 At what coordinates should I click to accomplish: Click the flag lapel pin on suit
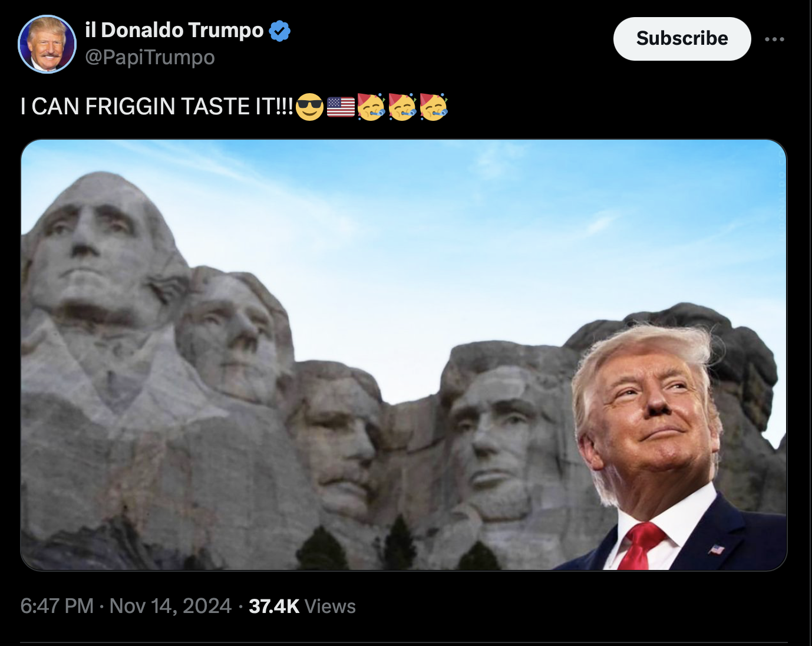coord(716,549)
